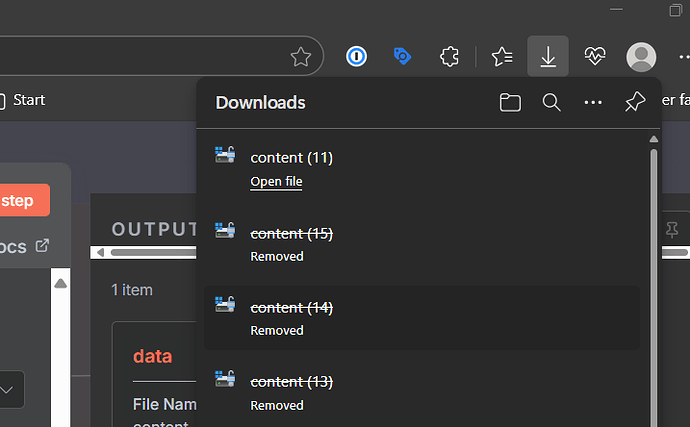Open more options in Downloads panel
Viewport: 690px width, 427px height.
pos(593,102)
